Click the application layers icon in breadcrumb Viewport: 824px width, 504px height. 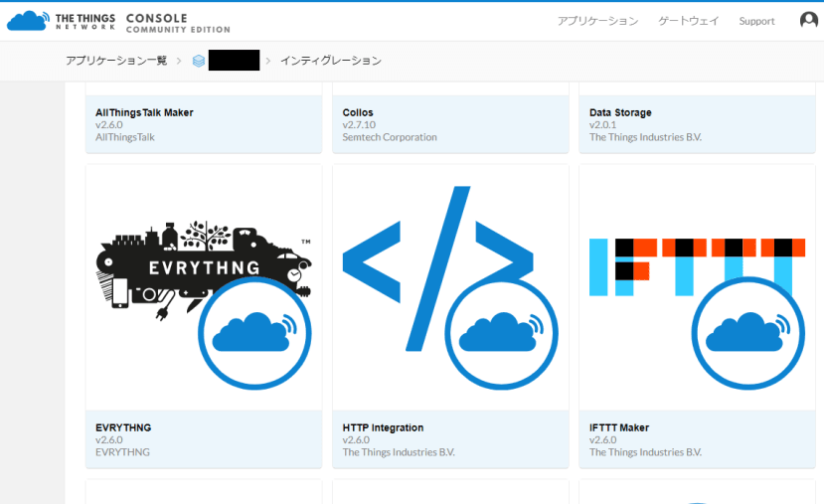pos(199,61)
